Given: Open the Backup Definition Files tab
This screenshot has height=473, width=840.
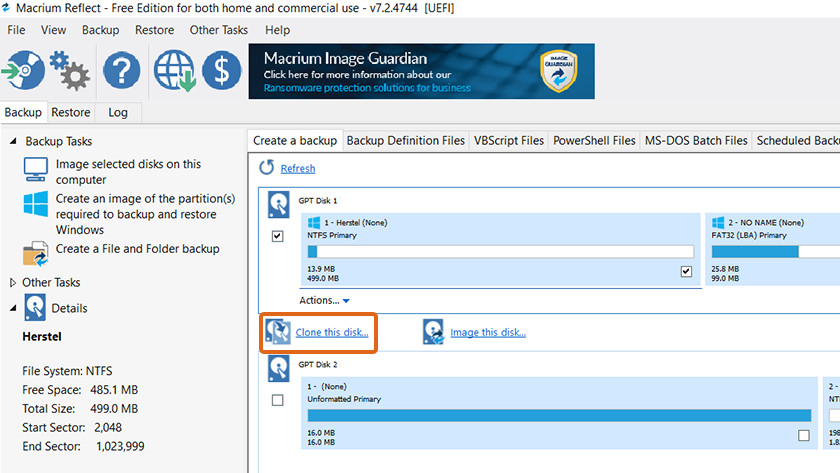Looking at the screenshot, I should click(x=406, y=140).
